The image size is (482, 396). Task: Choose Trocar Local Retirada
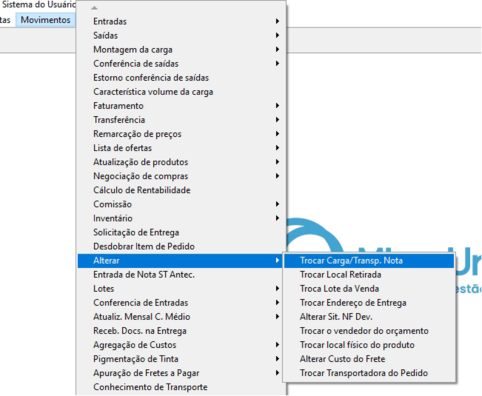pyautogui.click(x=369, y=274)
